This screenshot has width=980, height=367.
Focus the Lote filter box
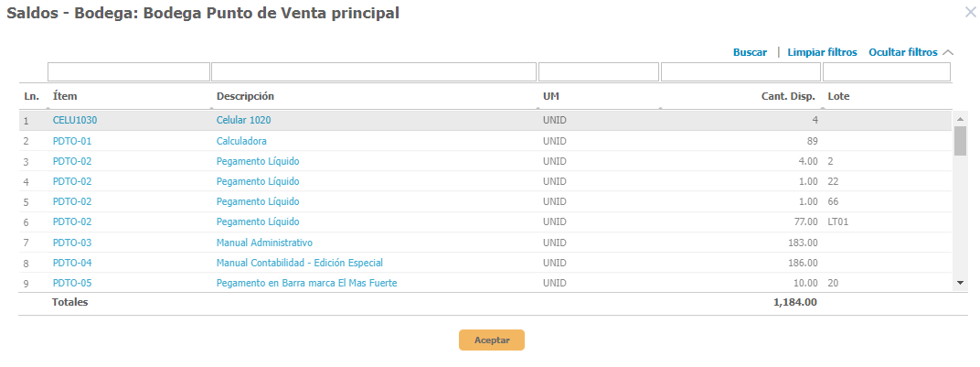886,72
